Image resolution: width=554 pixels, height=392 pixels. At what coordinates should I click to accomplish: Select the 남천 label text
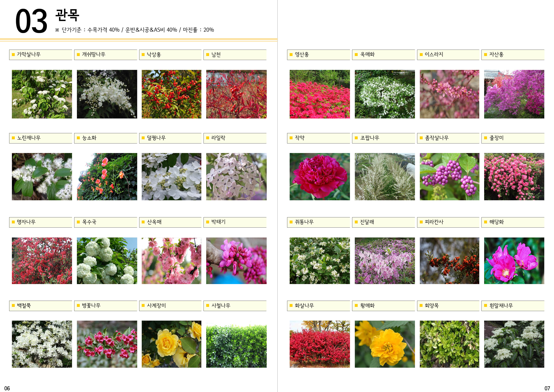coord(216,54)
